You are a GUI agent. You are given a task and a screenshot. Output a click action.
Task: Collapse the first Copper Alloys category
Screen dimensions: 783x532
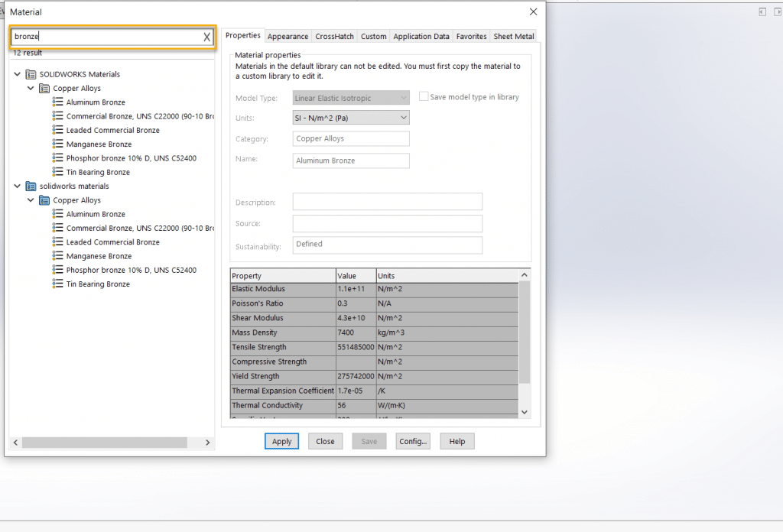(x=31, y=88)
